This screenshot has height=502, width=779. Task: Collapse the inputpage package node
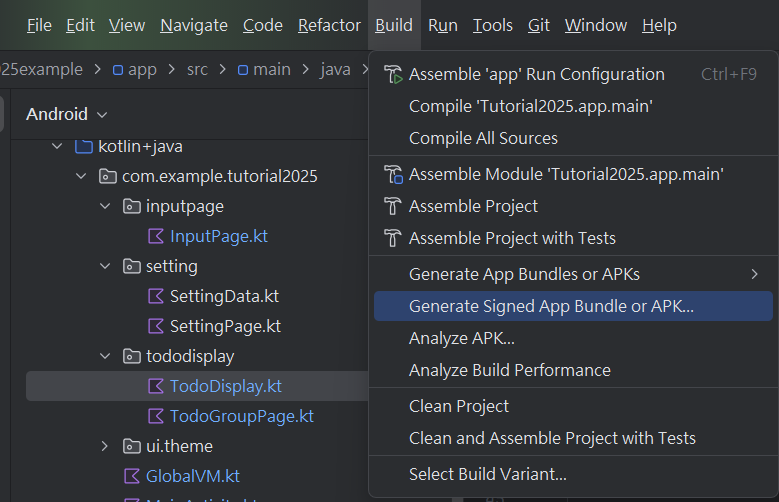[105, 207]
